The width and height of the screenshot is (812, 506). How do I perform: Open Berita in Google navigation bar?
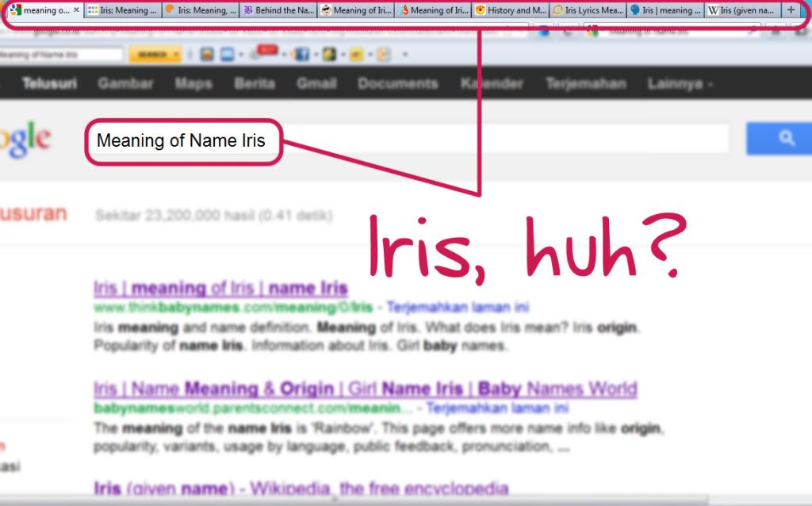click(255, 83)
